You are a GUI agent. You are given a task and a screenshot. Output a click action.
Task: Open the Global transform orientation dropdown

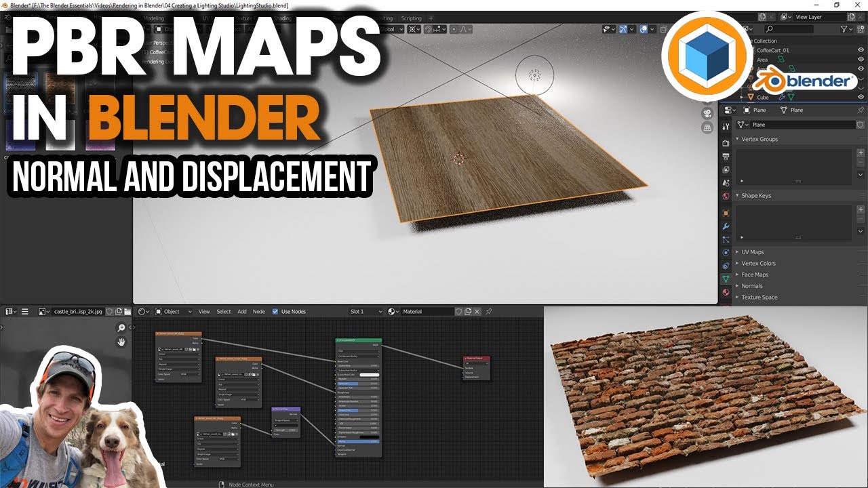click(x=393, y=29)
